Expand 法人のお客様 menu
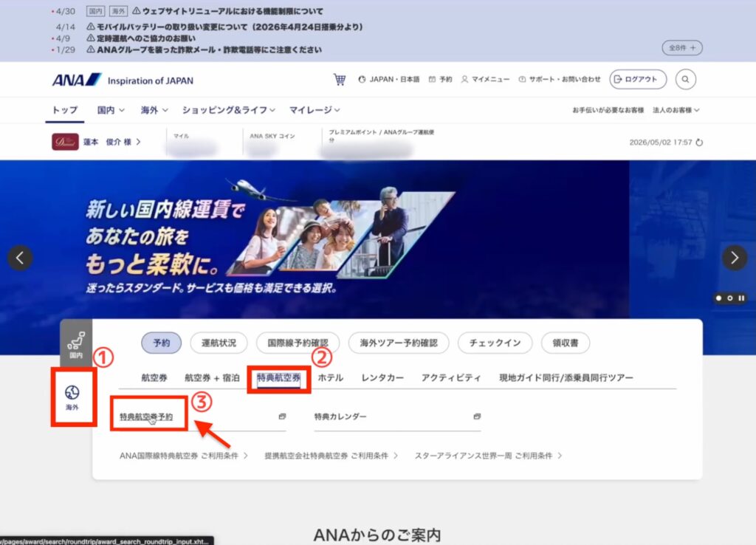The width and height of the screenshot is (756, 545). [x=676, y=111]
